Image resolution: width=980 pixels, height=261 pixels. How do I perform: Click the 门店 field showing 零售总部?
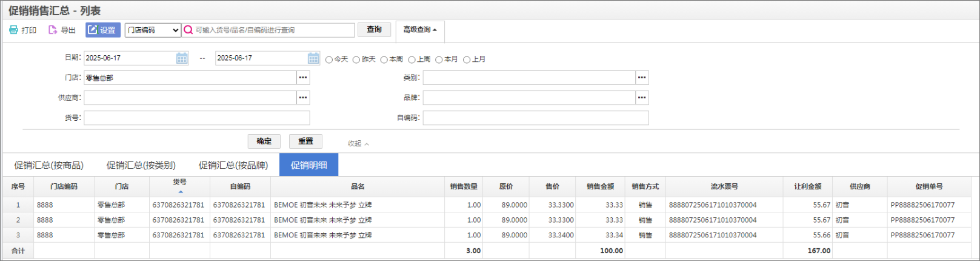point(190,78)
